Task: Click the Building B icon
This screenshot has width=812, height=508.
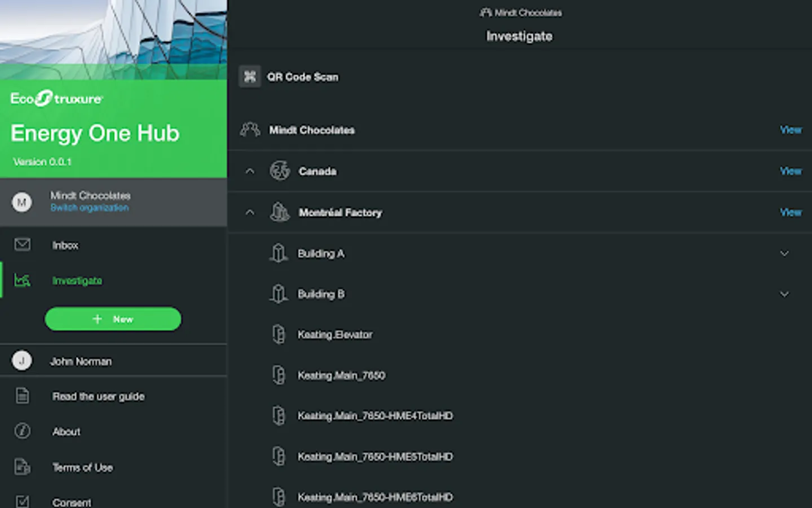Action: coord(279,294)
